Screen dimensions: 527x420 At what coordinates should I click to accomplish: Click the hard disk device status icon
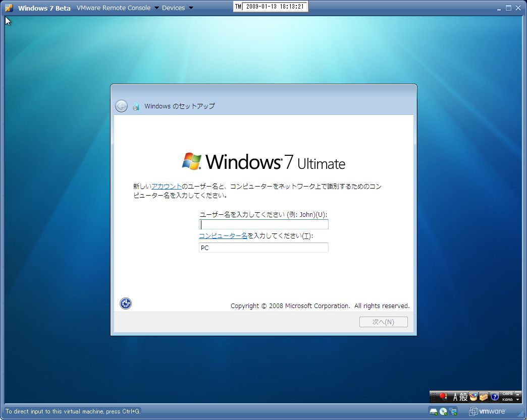(x=434, y=411)
